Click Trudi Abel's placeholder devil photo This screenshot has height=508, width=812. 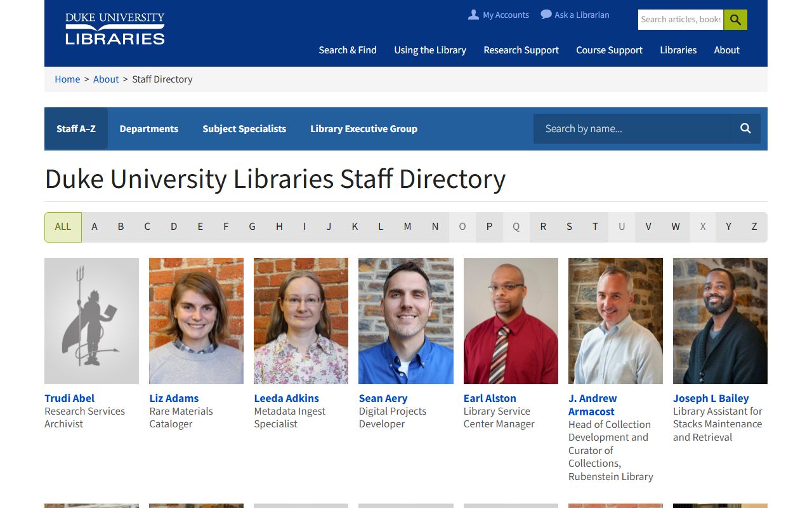tap(91, 321)
